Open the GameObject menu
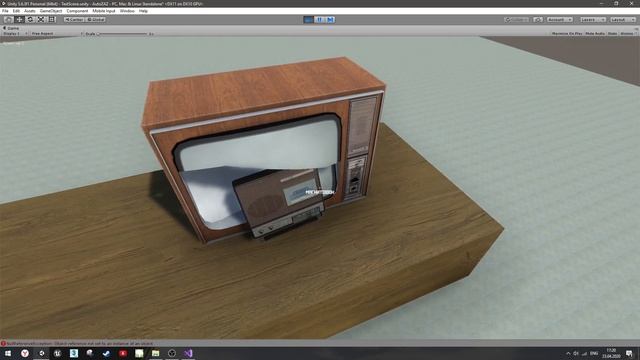 pyautogui.click(x=51, y=11)
